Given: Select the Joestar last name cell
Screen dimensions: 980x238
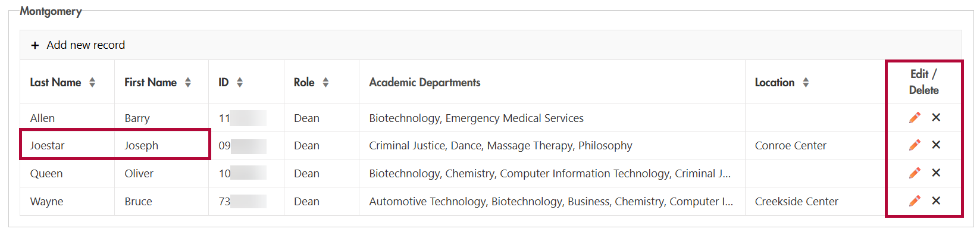Looking at the screenshot, I should (67, 145).
